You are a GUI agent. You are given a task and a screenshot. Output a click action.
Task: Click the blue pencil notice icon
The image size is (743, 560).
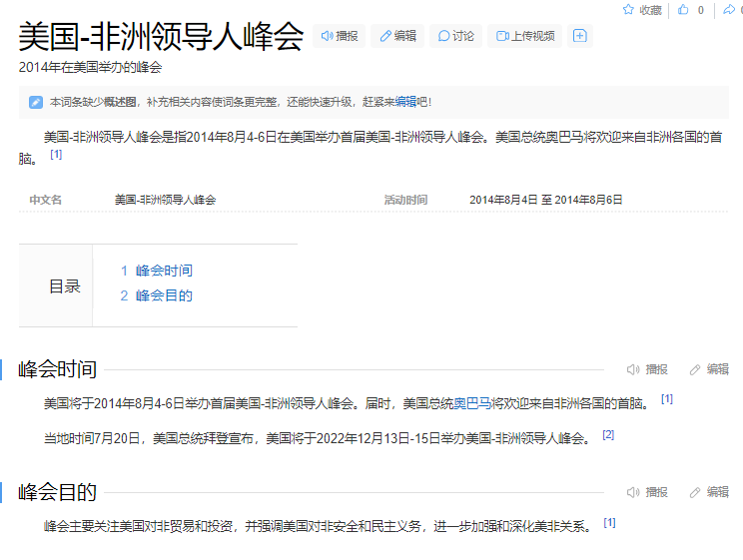[x=36, y=102]
